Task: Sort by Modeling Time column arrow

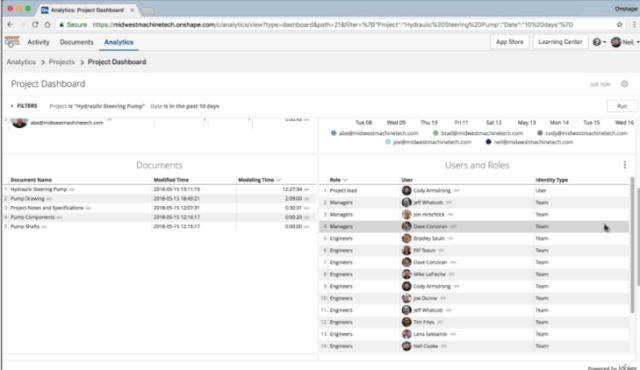Action: click(x=279, y=180)
